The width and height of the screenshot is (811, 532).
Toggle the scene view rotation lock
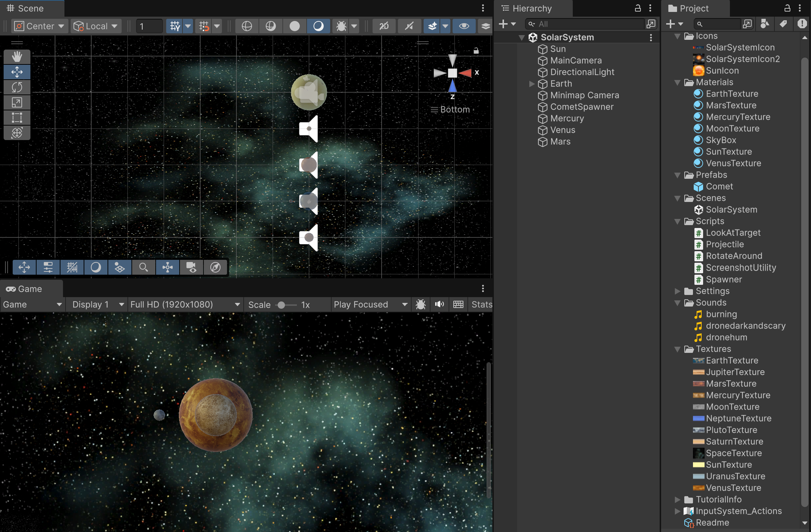(476, 51)
